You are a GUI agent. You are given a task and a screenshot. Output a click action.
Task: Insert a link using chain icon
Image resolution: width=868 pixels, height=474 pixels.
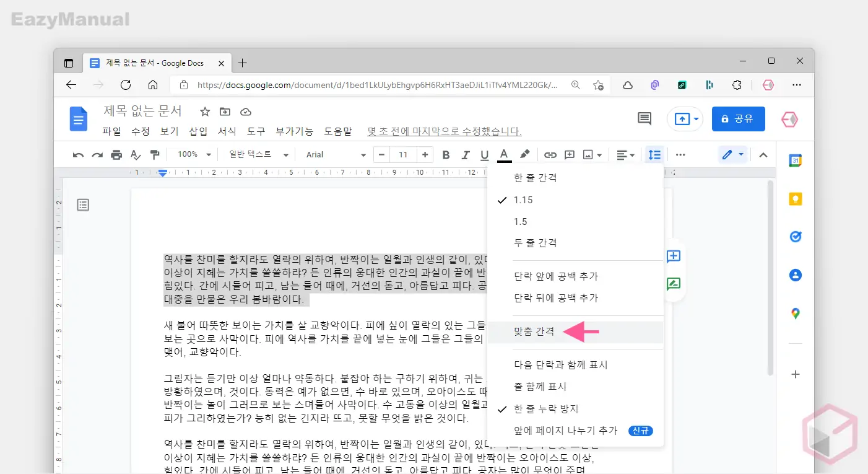[550, 155]
